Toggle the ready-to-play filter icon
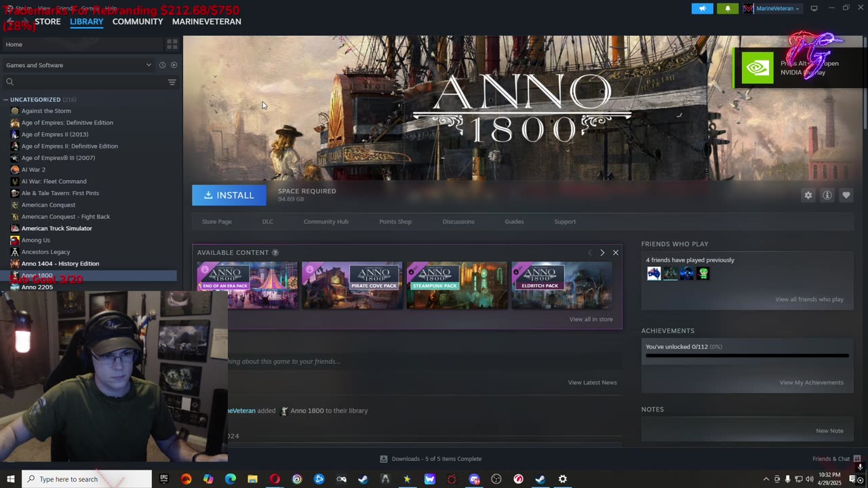 tap(174, 65)
